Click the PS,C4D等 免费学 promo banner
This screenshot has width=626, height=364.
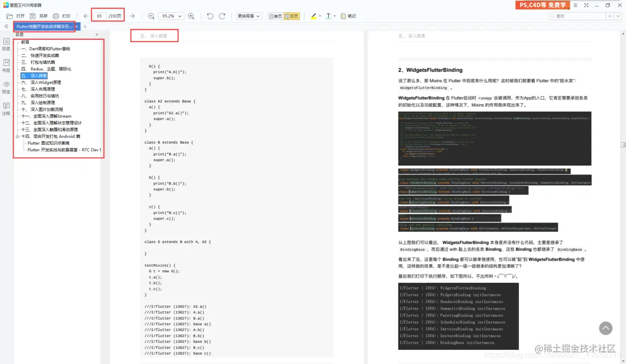[x=543, y=5]
